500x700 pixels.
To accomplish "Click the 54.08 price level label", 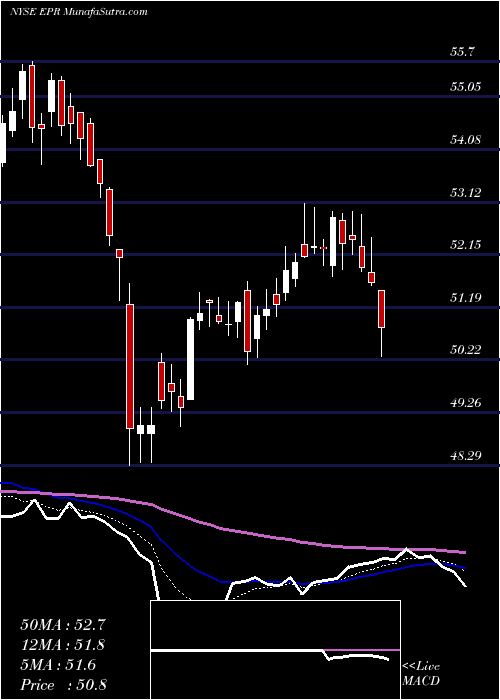I will (466, 140).
